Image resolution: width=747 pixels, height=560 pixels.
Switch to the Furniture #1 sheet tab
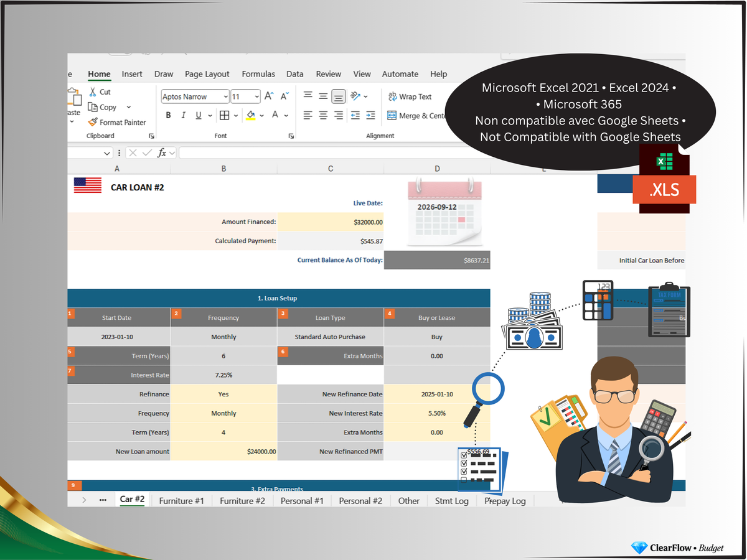[x=181, y=500]
